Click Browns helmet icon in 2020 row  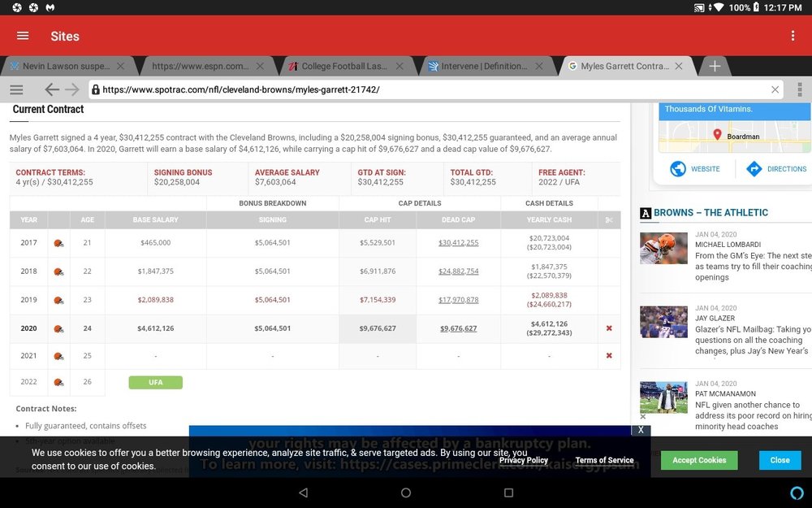point(58,328)
